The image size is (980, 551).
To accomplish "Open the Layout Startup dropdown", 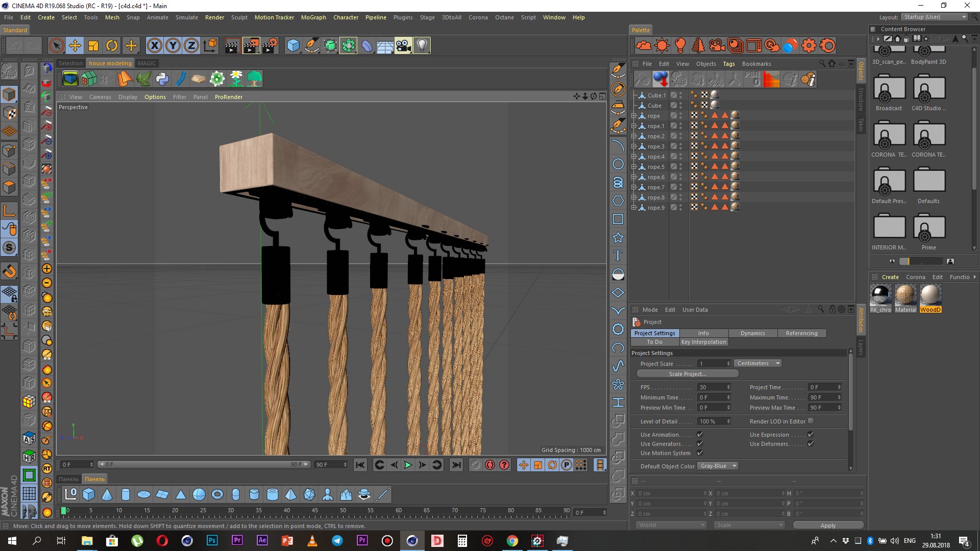I will 934,17.
